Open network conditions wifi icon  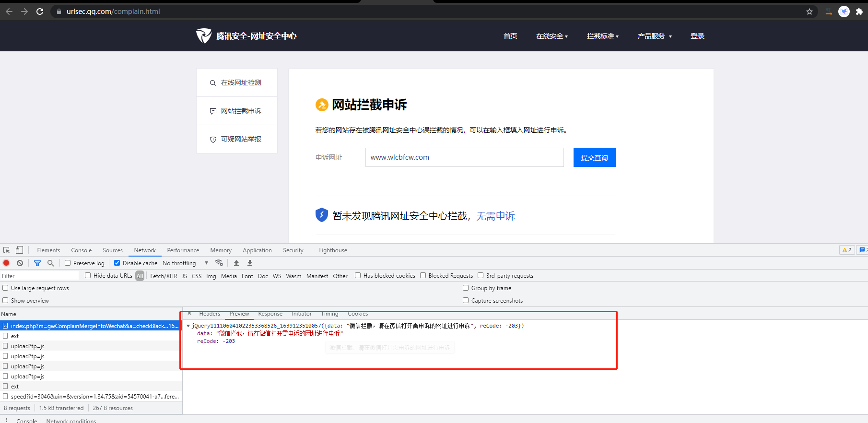coord(219,263)
